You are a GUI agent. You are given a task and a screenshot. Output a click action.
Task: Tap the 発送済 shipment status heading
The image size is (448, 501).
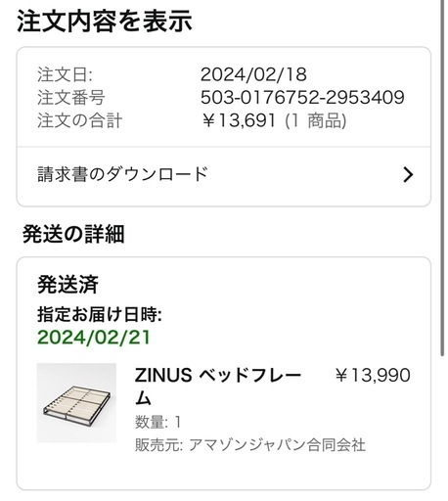tap(67, 284)
